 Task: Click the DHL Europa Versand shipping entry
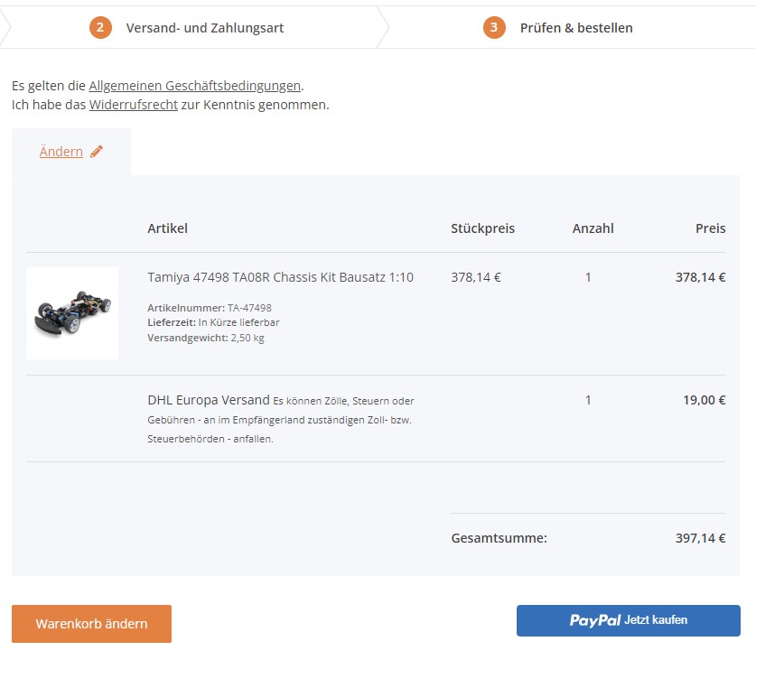209,400
